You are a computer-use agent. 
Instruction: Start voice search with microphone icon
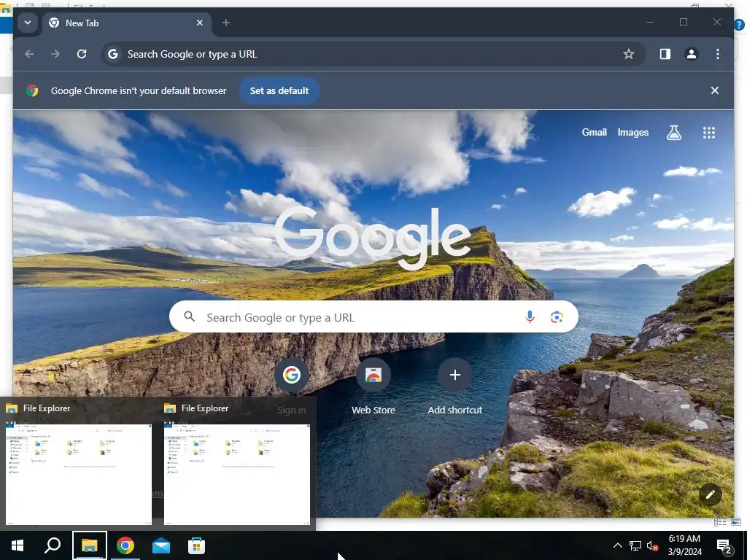pyautogui.click(x=530, y=317)
